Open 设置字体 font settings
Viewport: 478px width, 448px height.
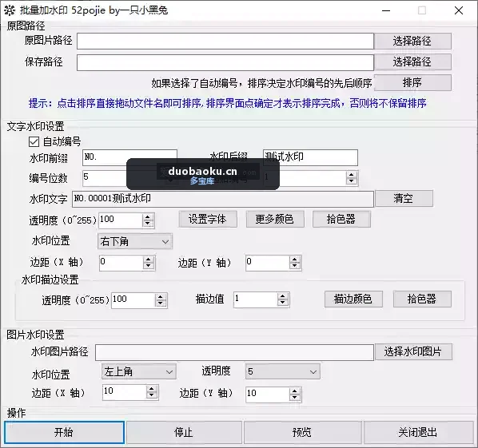coord(208,220)
